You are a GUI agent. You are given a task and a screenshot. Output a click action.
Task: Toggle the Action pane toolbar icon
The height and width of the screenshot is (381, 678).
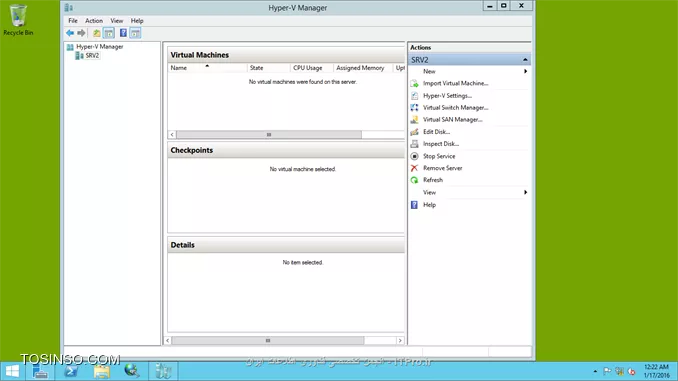(135, 33)
